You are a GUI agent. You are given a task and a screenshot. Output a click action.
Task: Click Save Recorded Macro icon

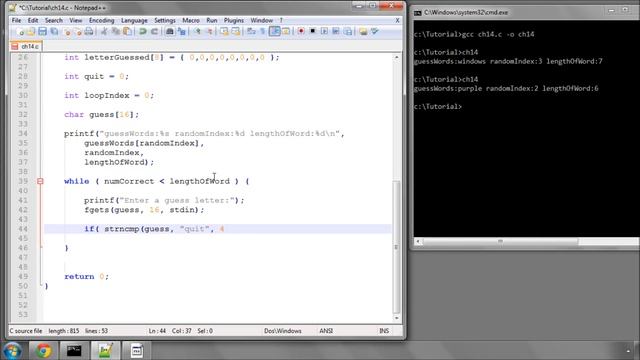[x=347, y=31]
